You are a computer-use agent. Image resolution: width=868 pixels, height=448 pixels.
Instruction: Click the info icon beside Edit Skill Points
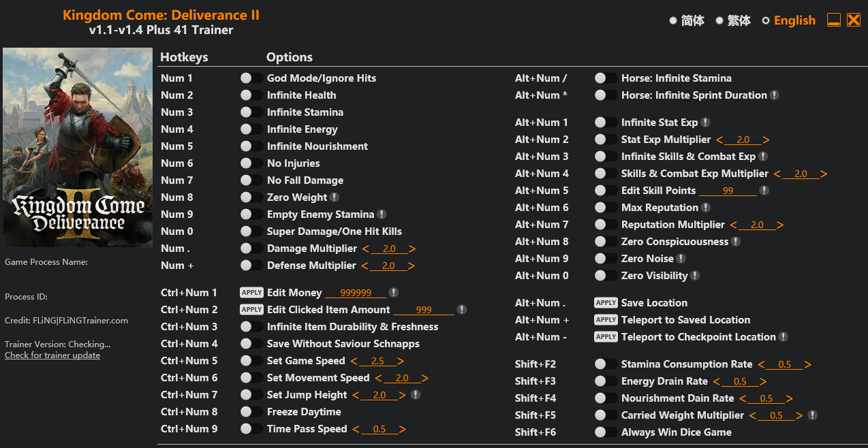pos(764,191)
